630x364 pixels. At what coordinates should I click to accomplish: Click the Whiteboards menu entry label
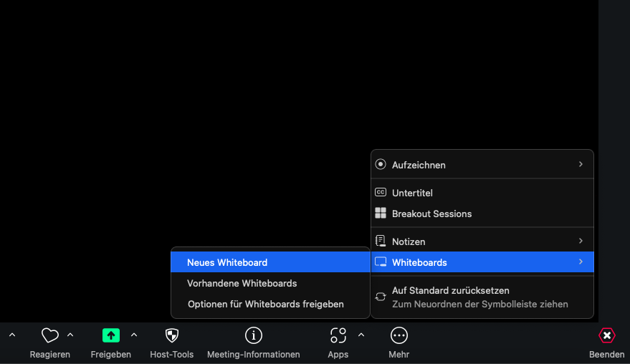(x=419, y=262)
